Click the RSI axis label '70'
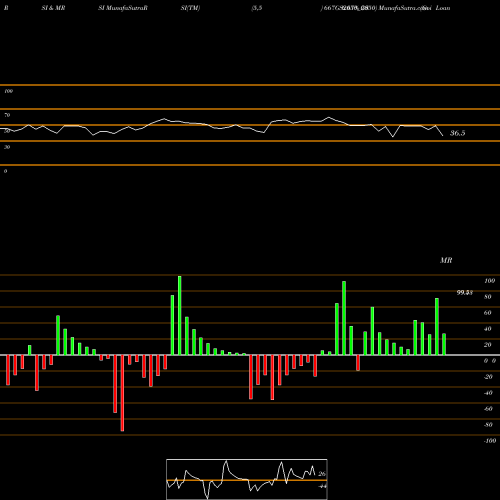 (x=7, y=115)
